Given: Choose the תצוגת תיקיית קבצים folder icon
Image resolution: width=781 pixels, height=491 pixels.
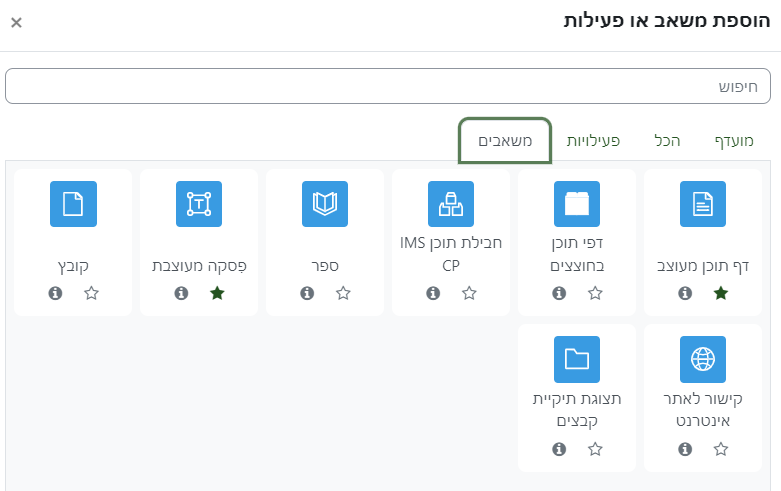Looking at the screenshot, I should [x=577, y=359].
